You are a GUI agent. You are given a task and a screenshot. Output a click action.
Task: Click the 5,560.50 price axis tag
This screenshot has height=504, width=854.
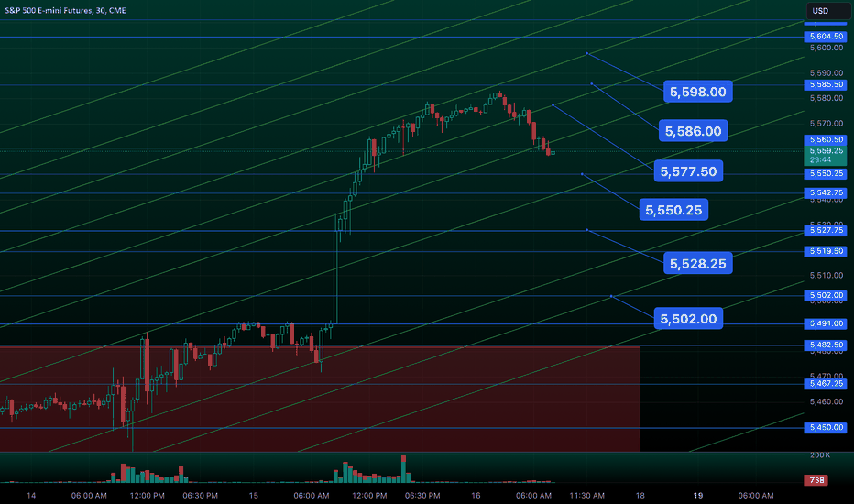pyautogui.click(x=826, y=139)
